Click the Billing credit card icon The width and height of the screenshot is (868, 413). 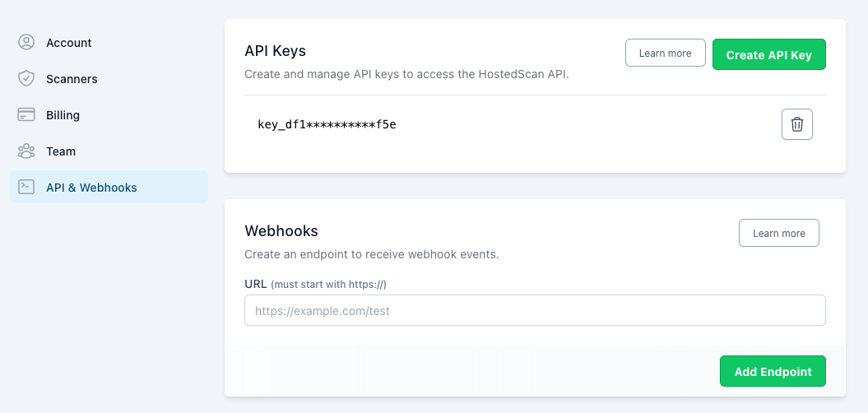26,115
